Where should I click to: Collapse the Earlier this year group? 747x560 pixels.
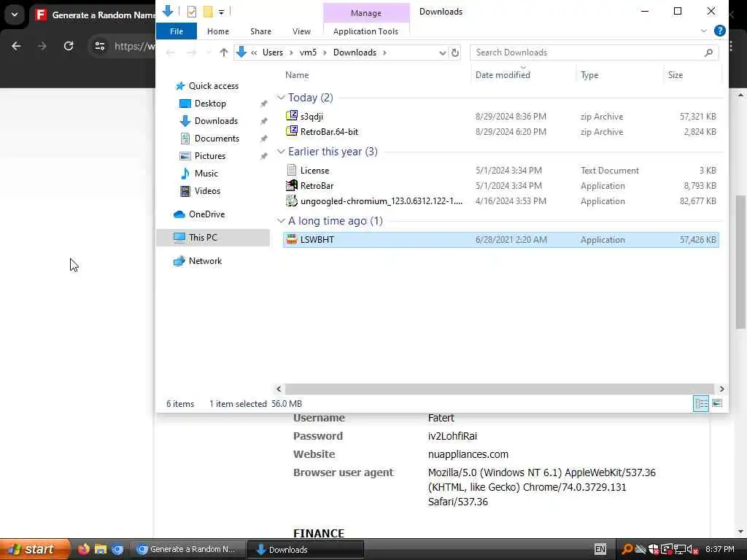(281, 152)
